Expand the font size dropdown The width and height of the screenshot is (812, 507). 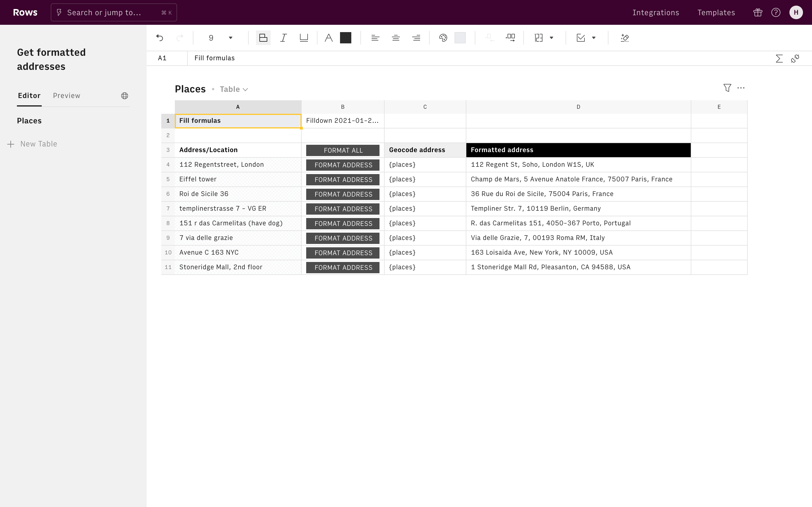coord(231,38)
